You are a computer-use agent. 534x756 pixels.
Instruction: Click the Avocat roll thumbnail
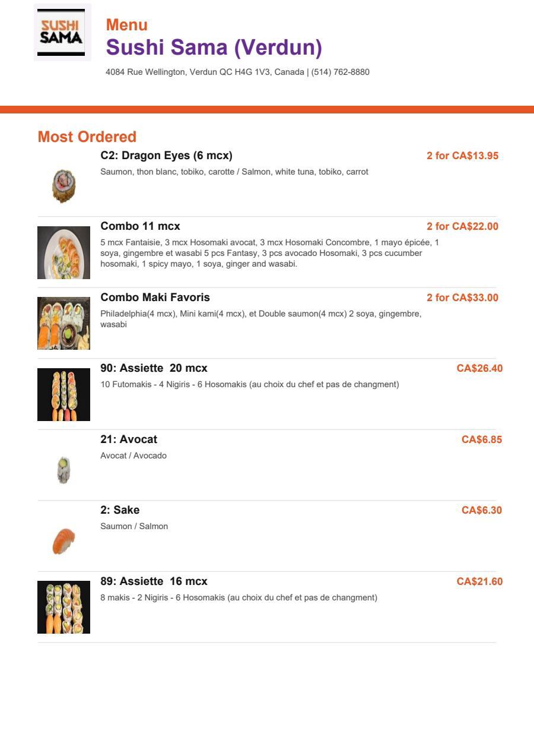[x=63, y=470]
